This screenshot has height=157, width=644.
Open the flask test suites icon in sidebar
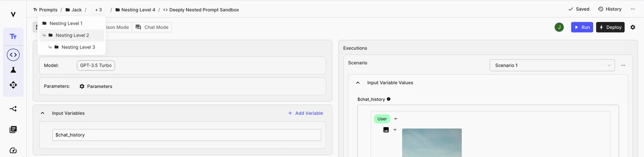click(13, 70)
